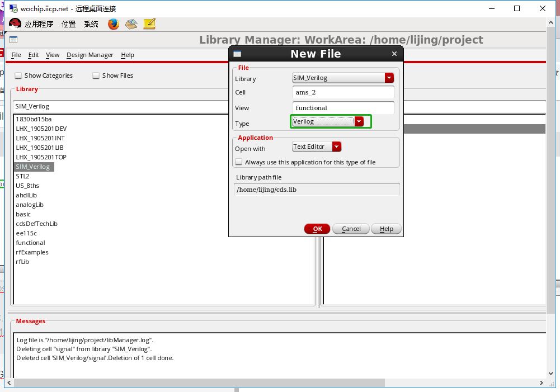Open the Library dropdown showing SIM_Verilog
Image resolution: width=560 pixels, height=392 pixels.
pos(390,78)
